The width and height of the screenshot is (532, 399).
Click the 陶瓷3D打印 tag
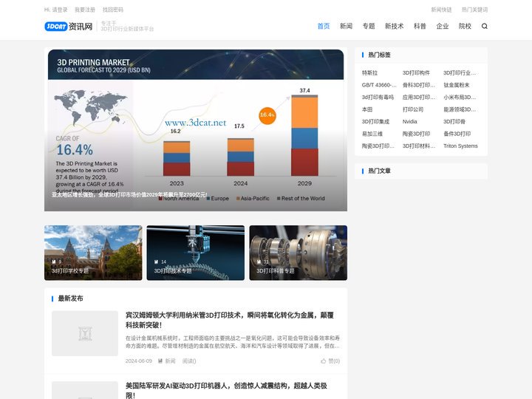(x=416, y=134)
